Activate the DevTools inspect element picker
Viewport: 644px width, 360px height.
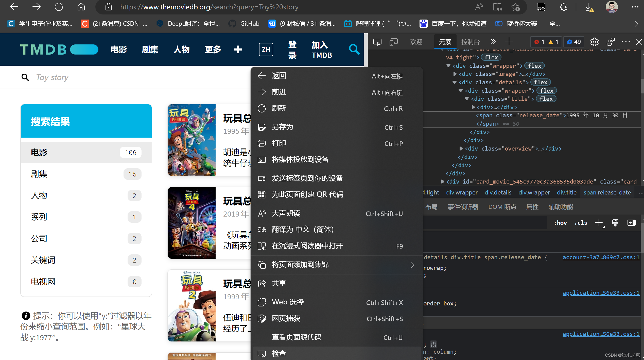click(377, 42)
